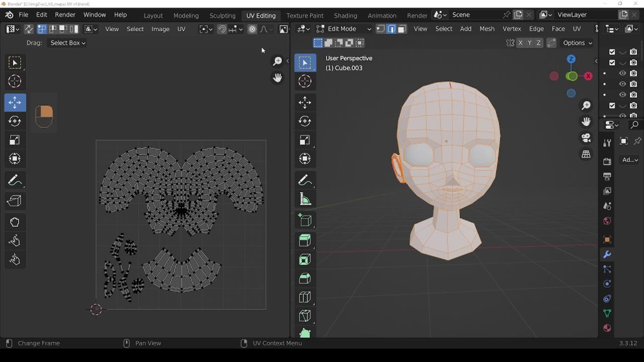Open the Edit Mode dropdown
This screenshot has height=362, width=644.
(344, 29)
